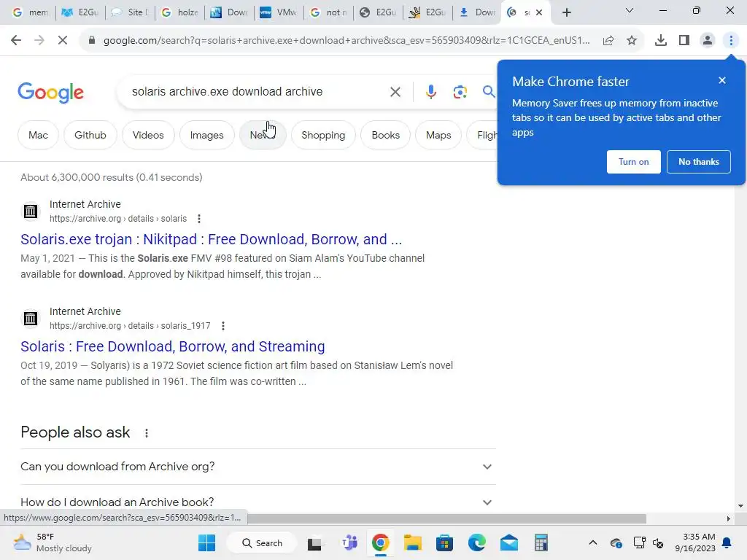
Task: Click the archive.org › details › solaris URL
Action: pyautogui.click(x=118, y=219)
